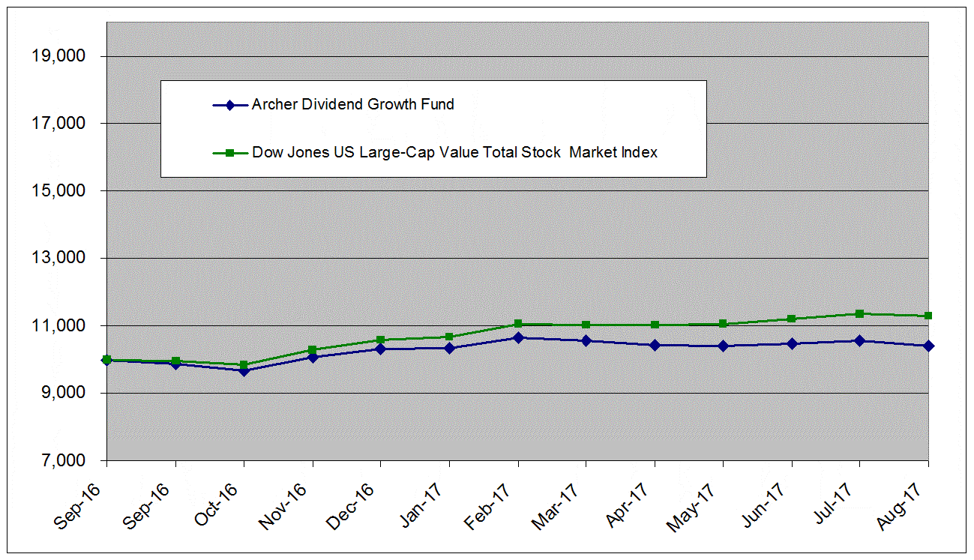Click the Archer Dividend Growth Fund legend label
This screenshot has width=974, height=560.
(x=352, y=105)
